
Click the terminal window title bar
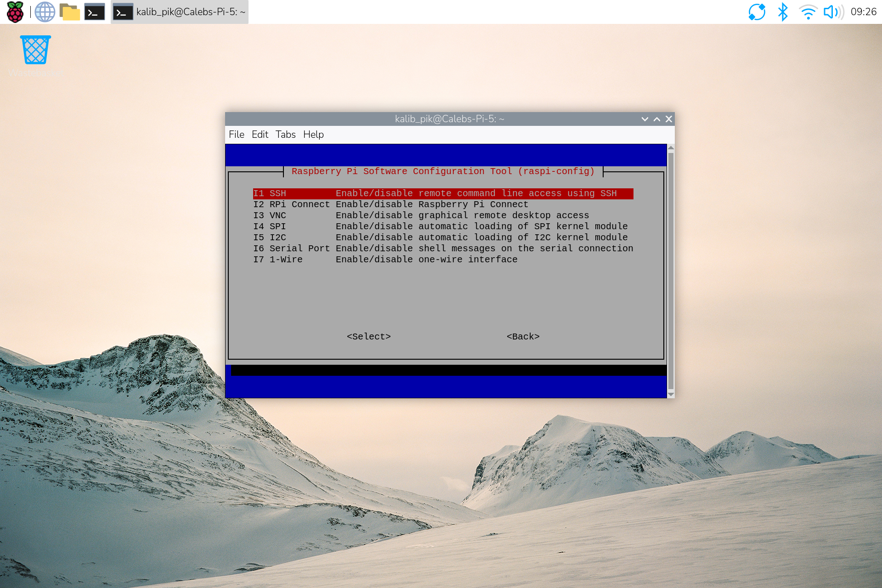[x=450, y=119]
